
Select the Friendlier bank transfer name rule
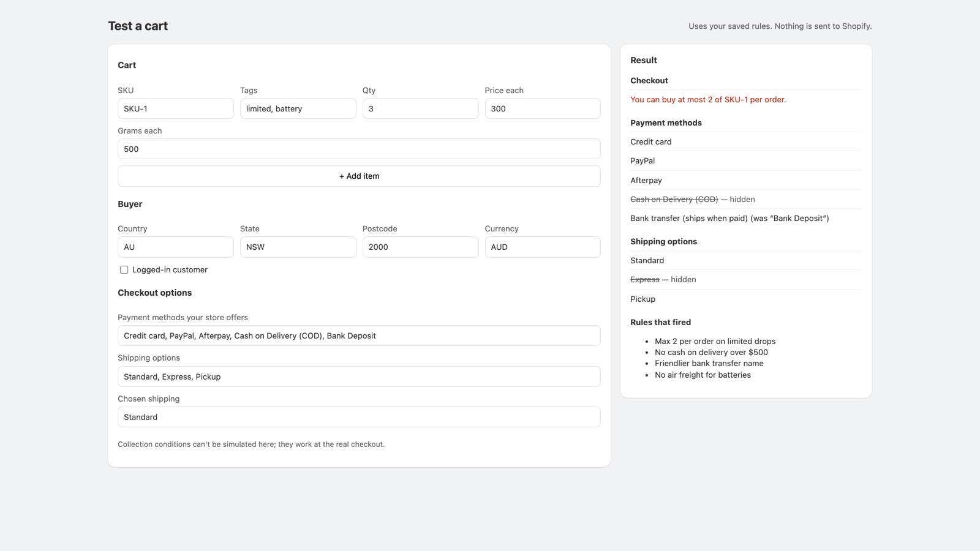(709, 363)
